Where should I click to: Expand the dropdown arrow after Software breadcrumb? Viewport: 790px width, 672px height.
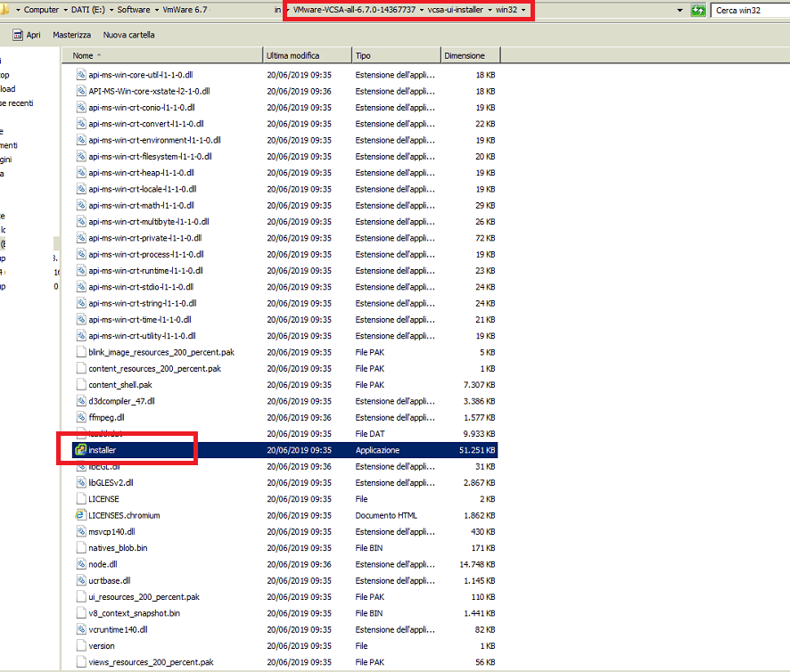(x=157, y=10)
